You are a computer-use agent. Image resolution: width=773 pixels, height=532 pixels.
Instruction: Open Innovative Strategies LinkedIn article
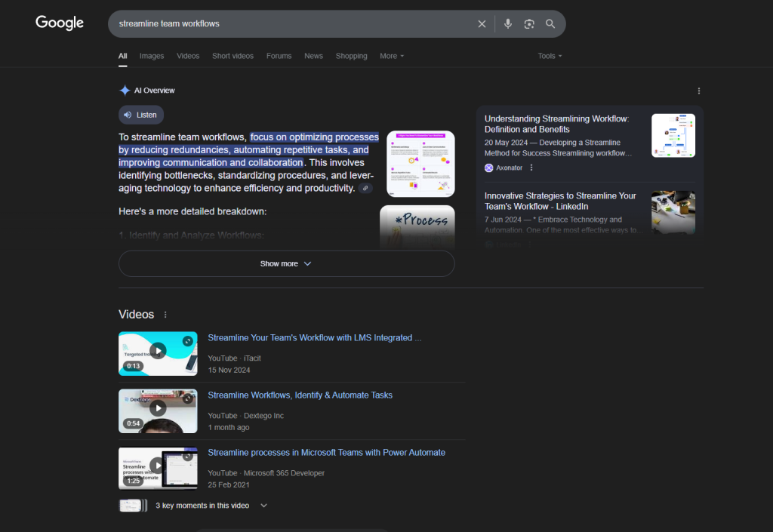click(560, 201)
